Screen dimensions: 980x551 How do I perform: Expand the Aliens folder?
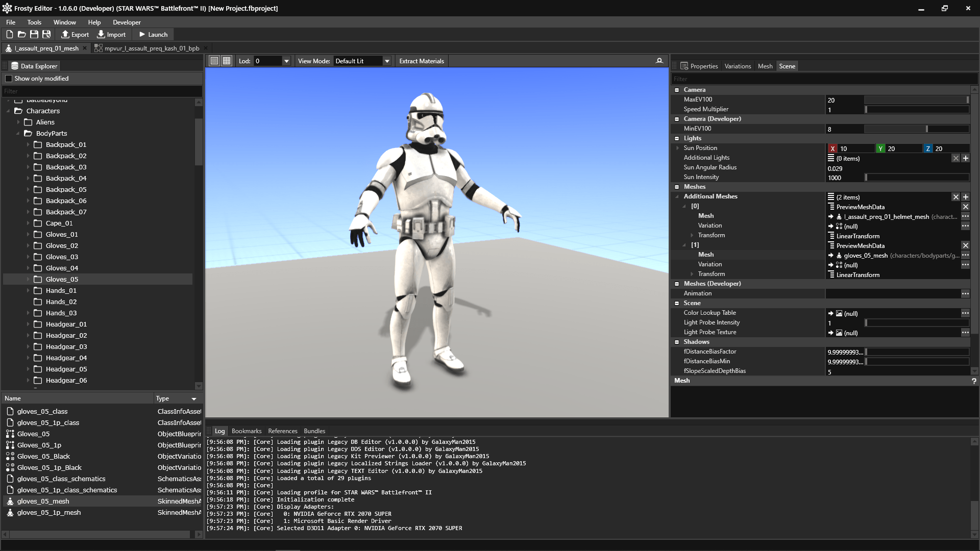pos(18,122)
